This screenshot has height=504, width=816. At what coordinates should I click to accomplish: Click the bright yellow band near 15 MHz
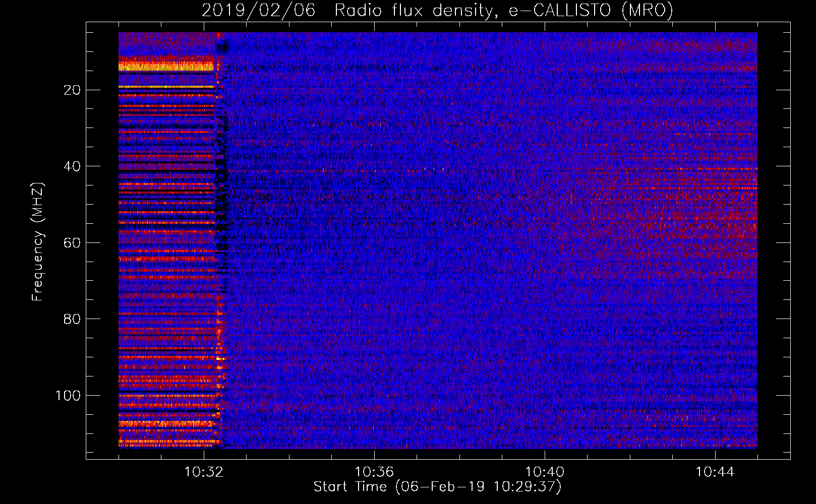(166, 67)
